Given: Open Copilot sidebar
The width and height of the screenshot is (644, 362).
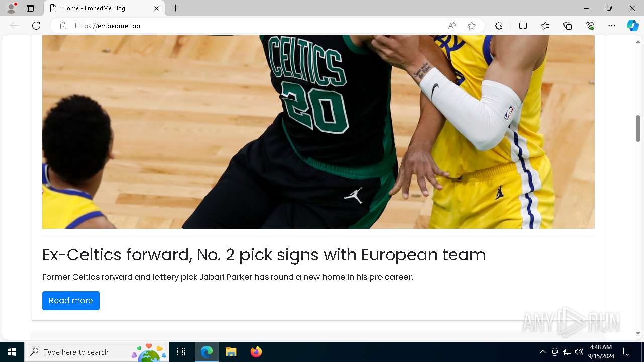Looking at the screenshot, I should pyautogui.click(x=632, y=26).
